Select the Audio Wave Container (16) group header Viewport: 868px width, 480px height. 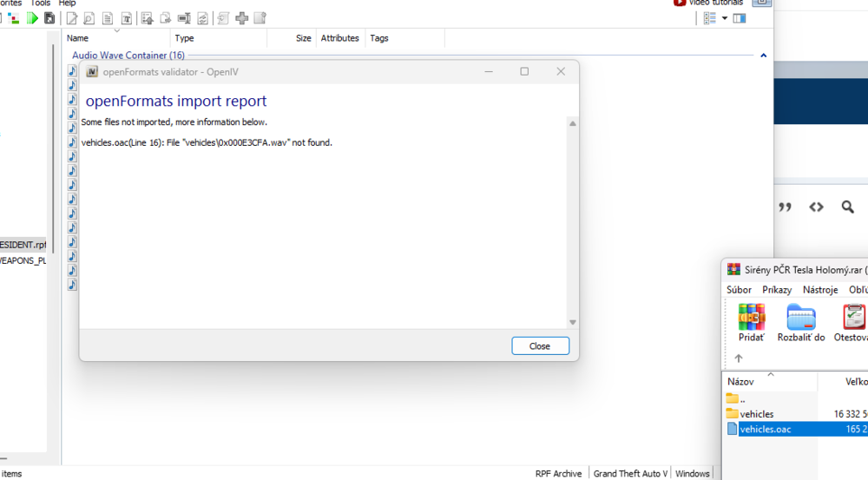point(128,56)
